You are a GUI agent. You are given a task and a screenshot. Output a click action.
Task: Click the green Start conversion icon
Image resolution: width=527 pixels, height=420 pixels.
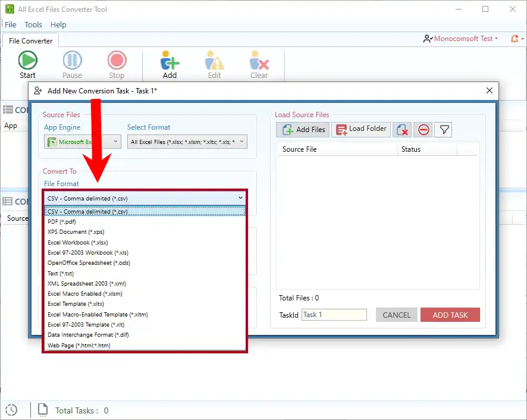point(27,60)
